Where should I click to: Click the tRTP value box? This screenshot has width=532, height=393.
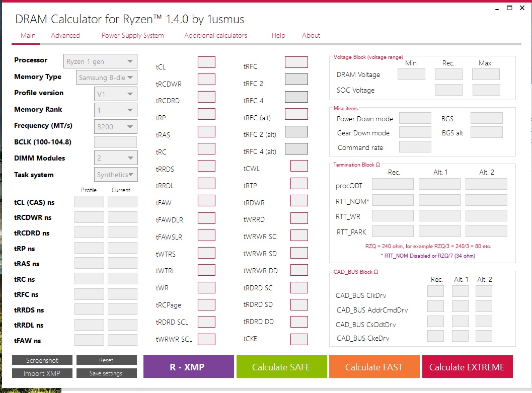(299, 183)
